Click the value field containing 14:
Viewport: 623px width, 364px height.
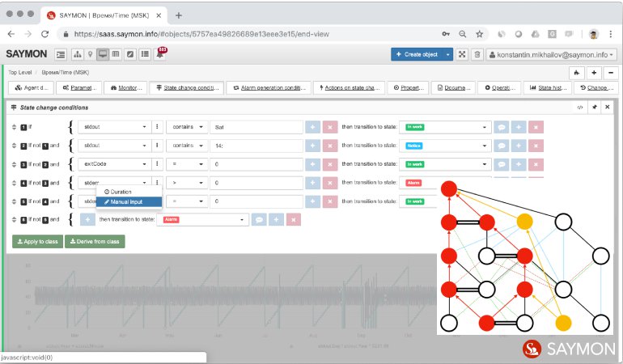[256, 146]
